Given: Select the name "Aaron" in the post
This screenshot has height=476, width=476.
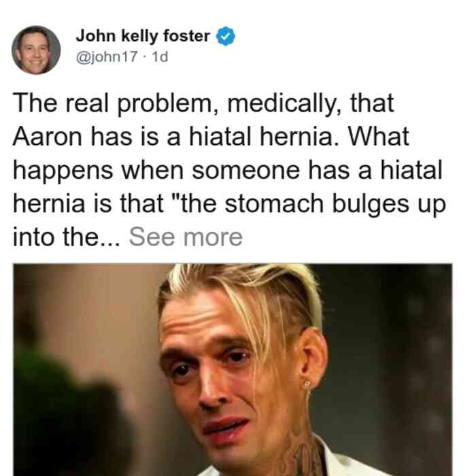Looking at the screenshot, I should click(x=48, y=137).
